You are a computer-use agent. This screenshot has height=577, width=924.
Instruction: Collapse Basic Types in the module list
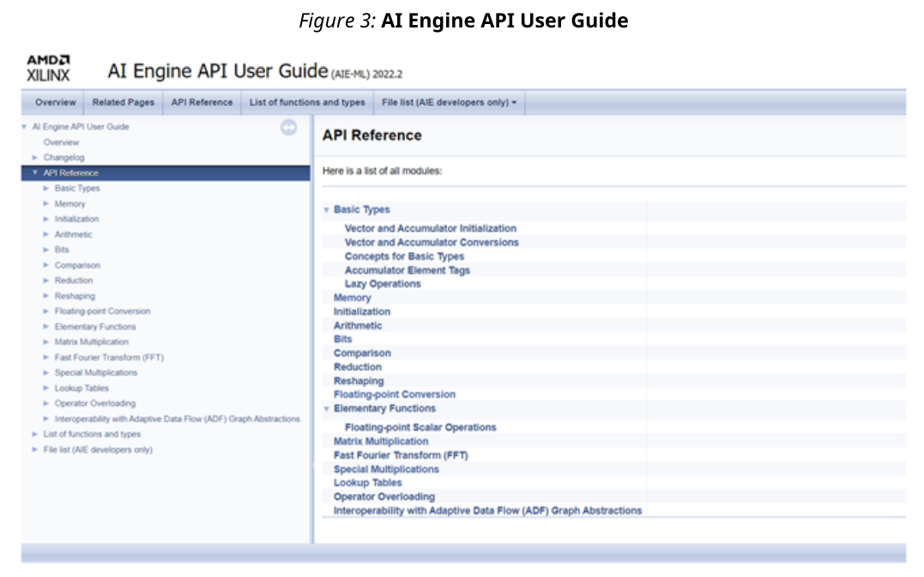327,210
